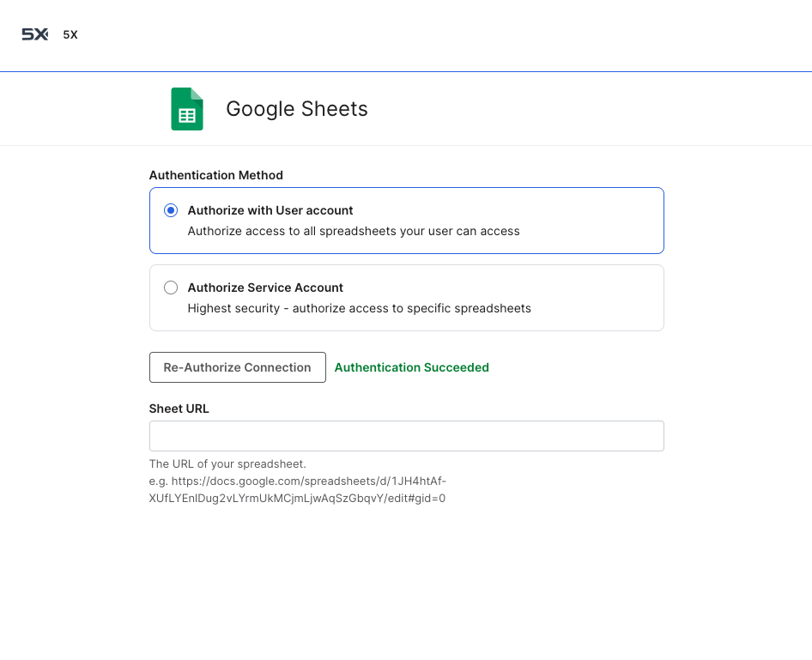This screenshot has height=660, width=812.
Task: Click 'Authorize access to all spreadsheets' description
Action: click(354, 231)
